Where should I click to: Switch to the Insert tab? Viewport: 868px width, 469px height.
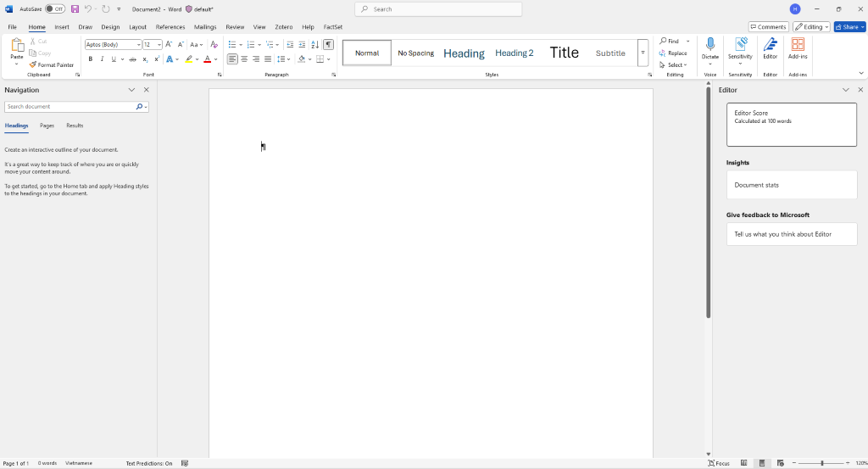point(62,26)
